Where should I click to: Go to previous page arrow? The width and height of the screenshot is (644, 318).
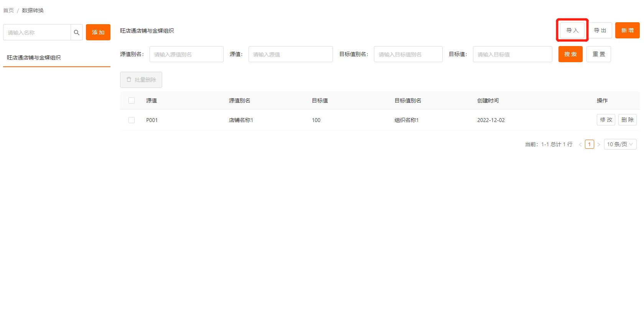point(580,145)
